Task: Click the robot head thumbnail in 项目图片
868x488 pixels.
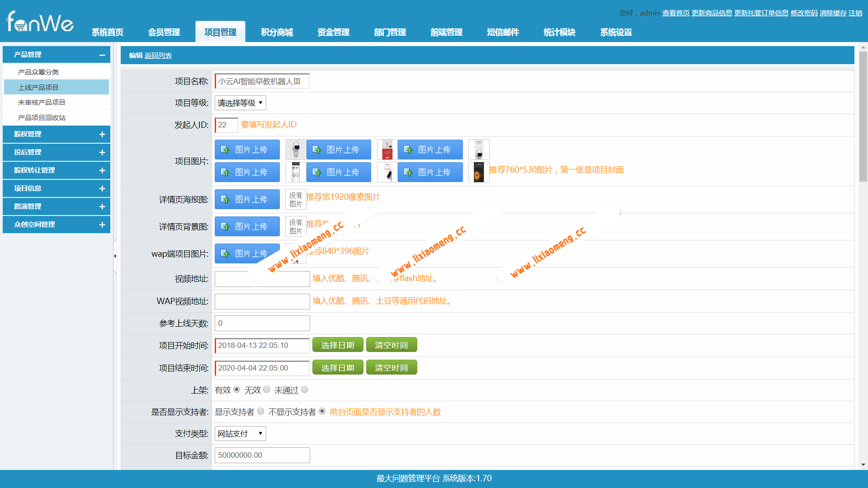Action: coord(296,150)
